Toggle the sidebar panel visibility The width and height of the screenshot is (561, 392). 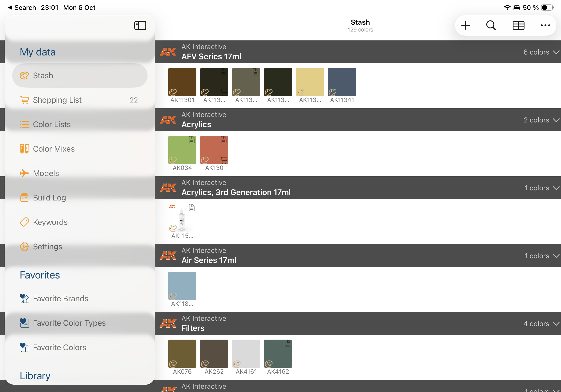tap(140, 25)
